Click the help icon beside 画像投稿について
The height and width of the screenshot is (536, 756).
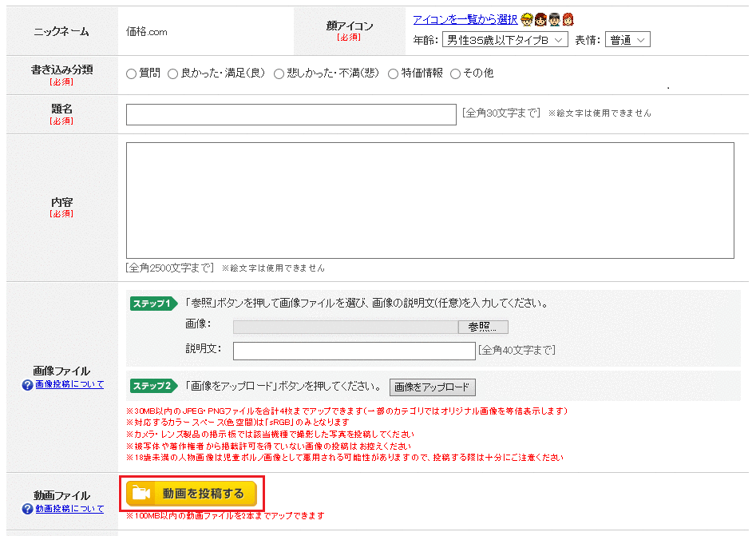(27, 384)
